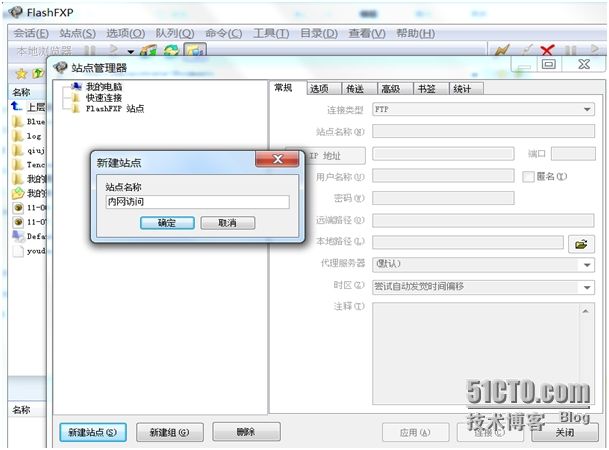Toggle the 匿名 checkbox
The width and height of the screenshot is (609, 450).
click(528, 176)
